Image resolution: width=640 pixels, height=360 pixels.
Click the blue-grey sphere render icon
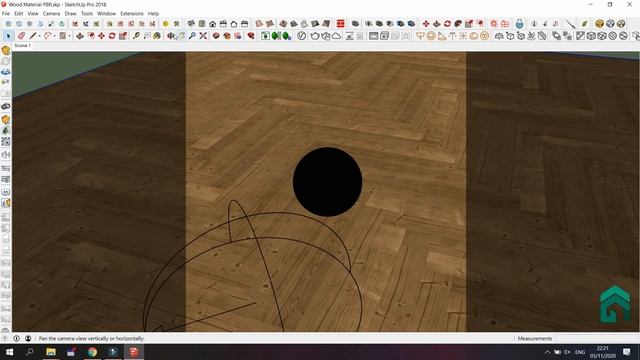tap(610, 24)
